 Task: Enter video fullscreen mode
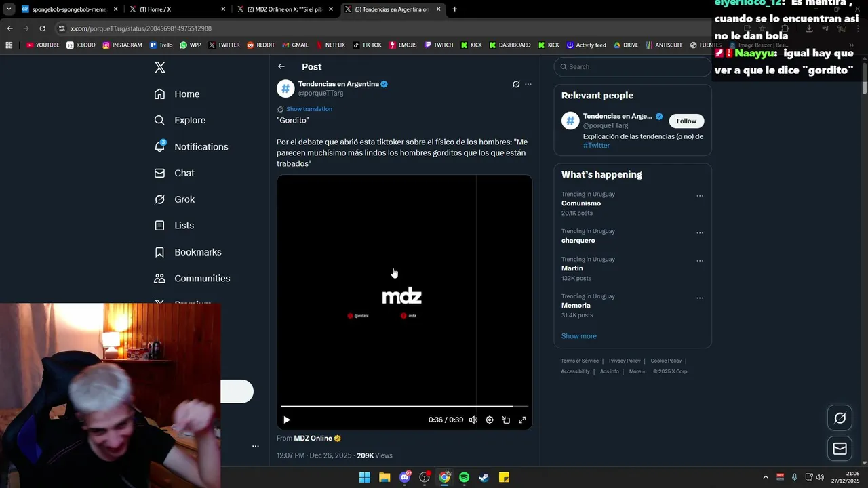pos(522,420)
